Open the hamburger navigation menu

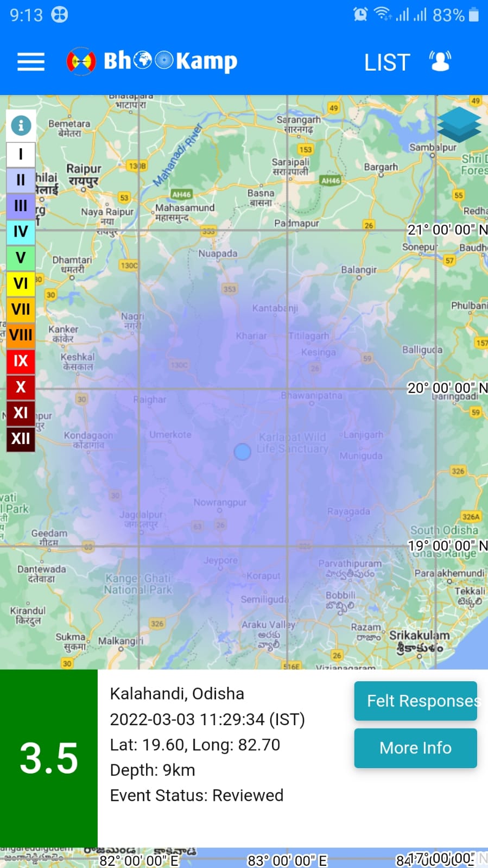pos(31,62)
